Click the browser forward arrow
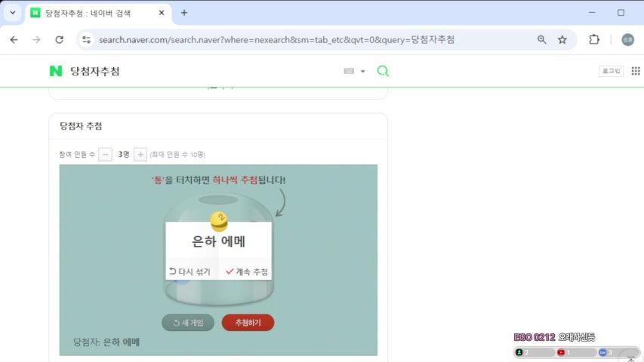The height and width of the screenshot is (362, 644). point(36,40)
